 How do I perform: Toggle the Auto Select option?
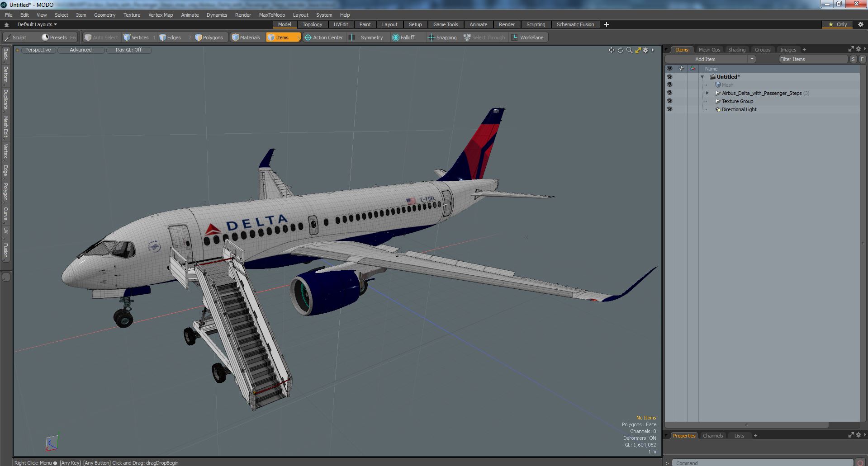(101, 38)
